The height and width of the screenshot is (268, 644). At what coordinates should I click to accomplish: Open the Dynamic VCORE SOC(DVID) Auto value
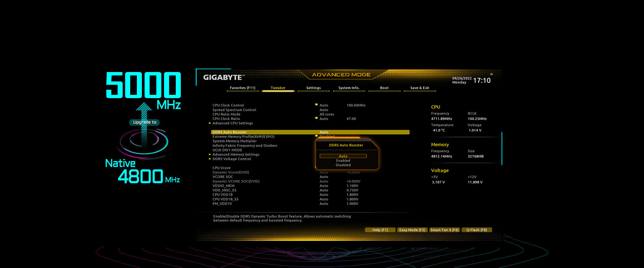pos(324,181)
